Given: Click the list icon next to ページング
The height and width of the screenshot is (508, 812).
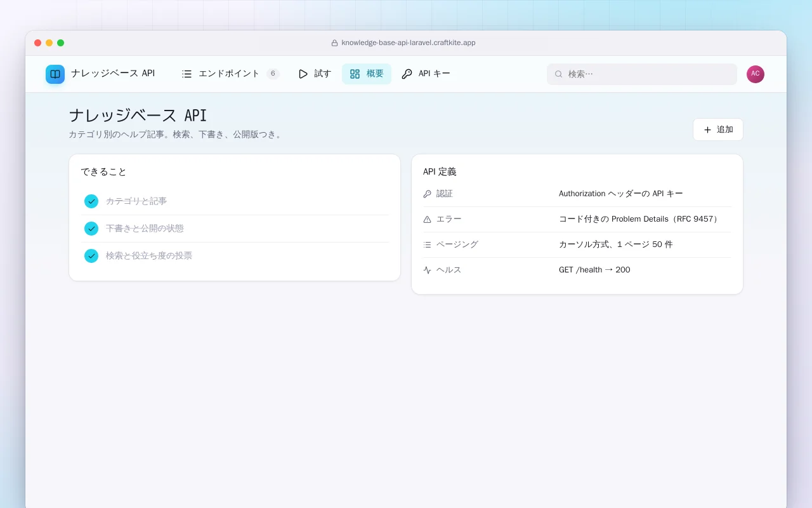Looking at the screenshot, I should tap(427, 244).
